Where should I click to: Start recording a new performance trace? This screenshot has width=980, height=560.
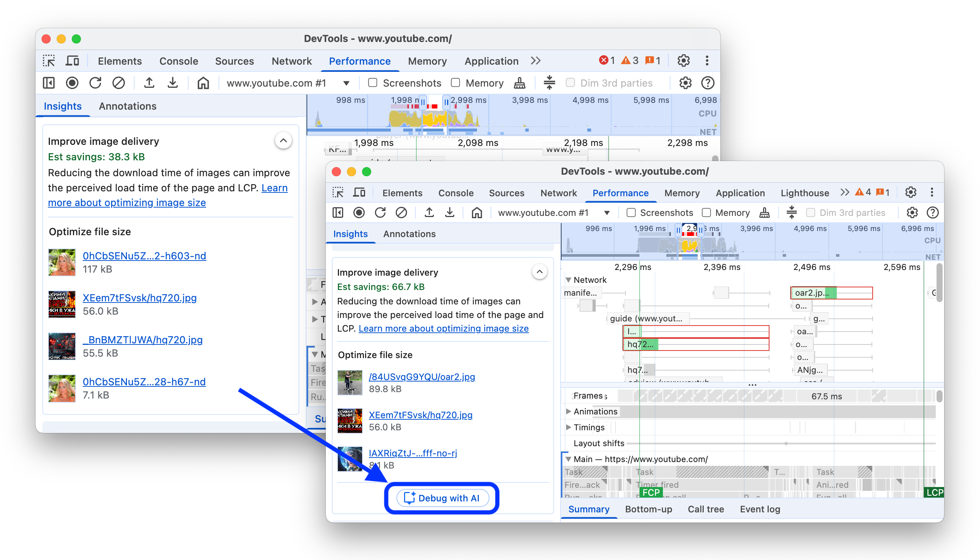pos(359,212)
